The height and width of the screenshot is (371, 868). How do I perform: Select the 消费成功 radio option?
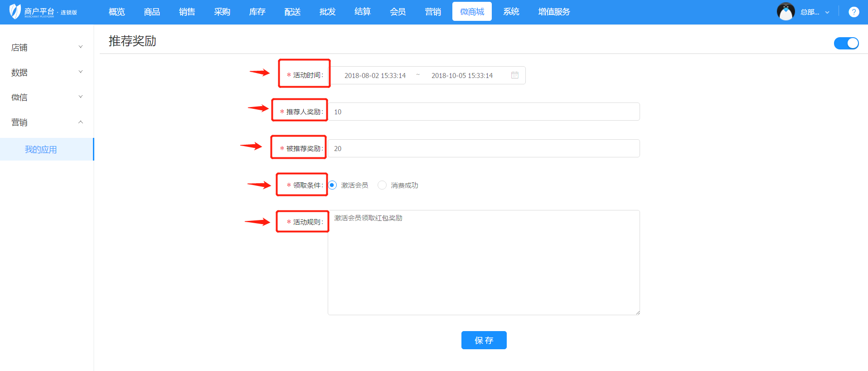point(382,185)
